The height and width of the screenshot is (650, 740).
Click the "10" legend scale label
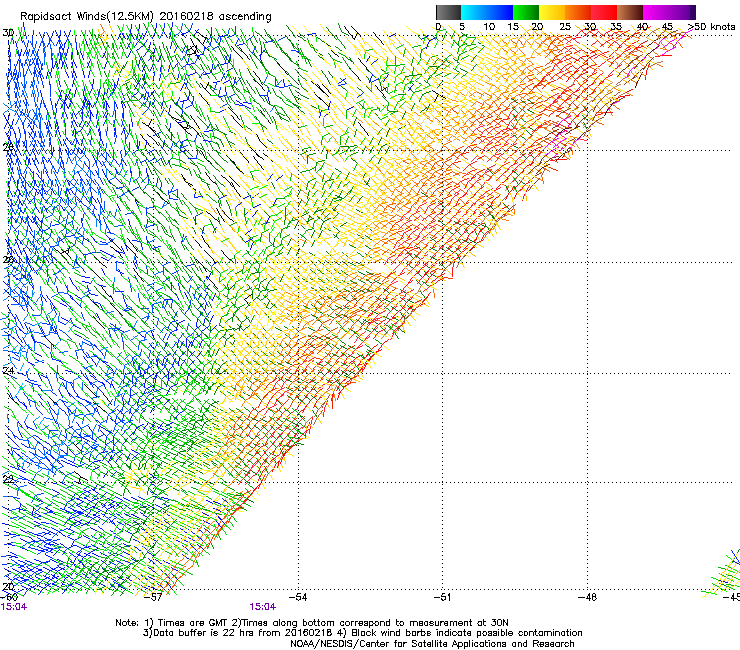[489, 27]
